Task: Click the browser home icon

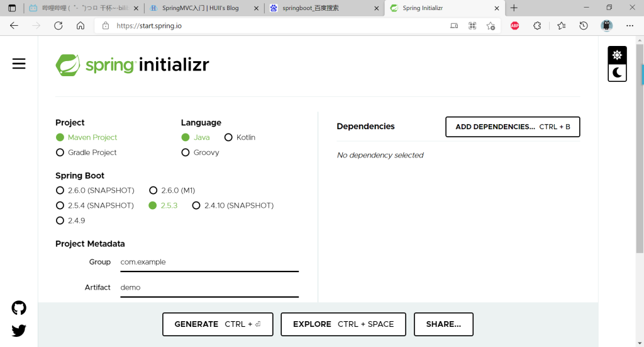Action: pos(80,26)
